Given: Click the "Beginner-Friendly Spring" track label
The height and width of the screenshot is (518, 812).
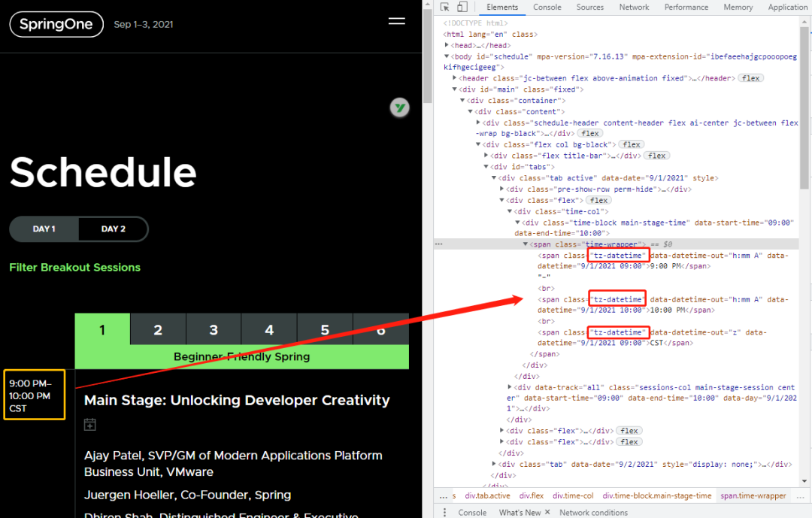Looking at the screenshot, I should pos(242,356).
